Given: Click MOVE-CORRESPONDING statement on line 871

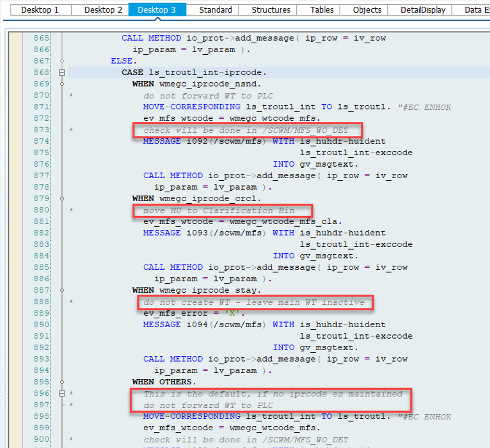Looking at the screenshot, I should pos(267,107).
